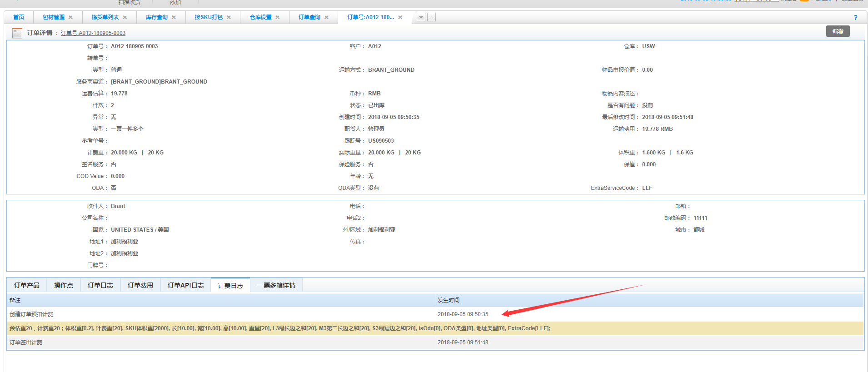This screenshot has width=868, height=372.
Task: Close the 按SKU打包 tab with its X icon
Action: point(229,17)
